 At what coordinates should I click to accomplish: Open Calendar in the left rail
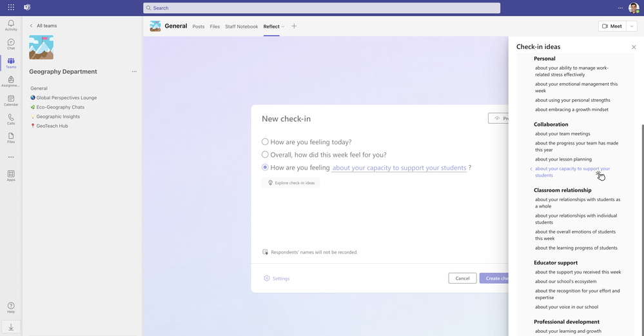point(11,101)
